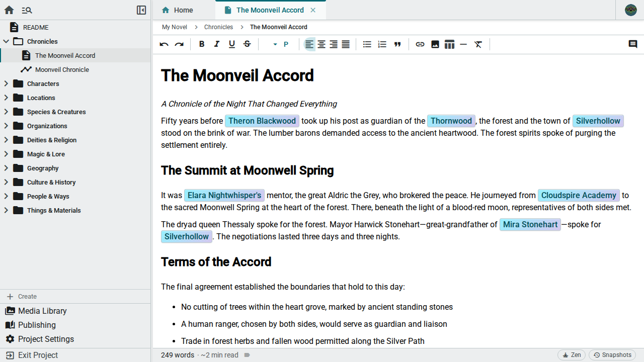Collapse the Chronicles folder chevron
This screenshot has height=362, width=644.
[x=6, y=41]
